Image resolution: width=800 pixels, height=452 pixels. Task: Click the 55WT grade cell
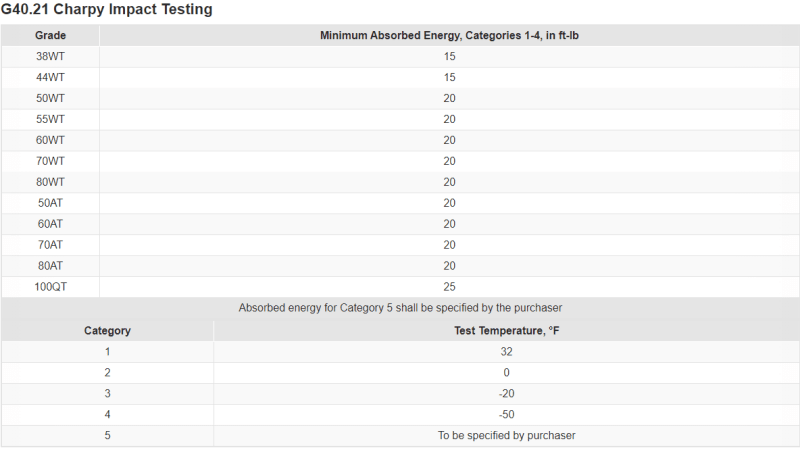coord(51,119)
